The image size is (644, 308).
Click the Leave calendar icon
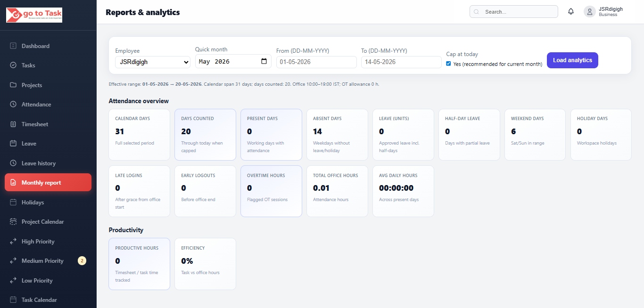13,144
